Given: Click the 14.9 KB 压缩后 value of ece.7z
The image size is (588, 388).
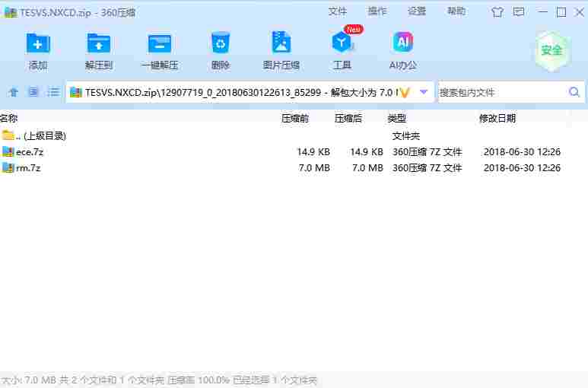Looking at the screenshot, I should [x=367, y=152].
